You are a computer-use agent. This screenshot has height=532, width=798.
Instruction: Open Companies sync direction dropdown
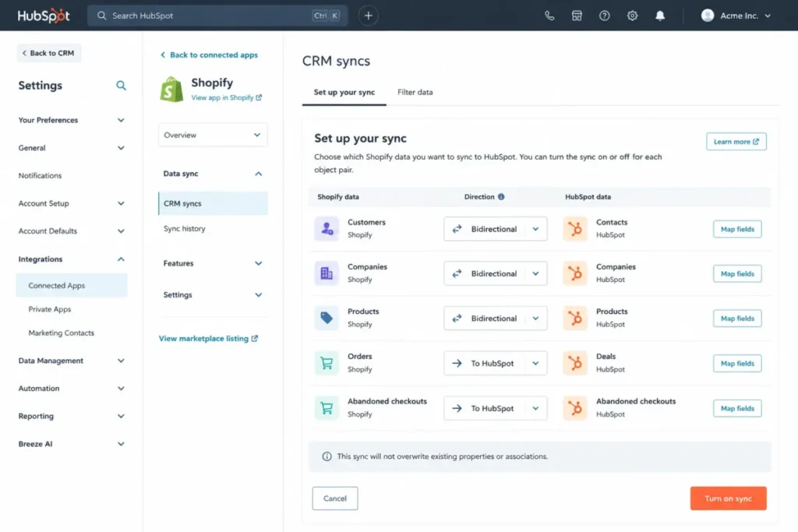pyautogui.click(x=496, y=273)
